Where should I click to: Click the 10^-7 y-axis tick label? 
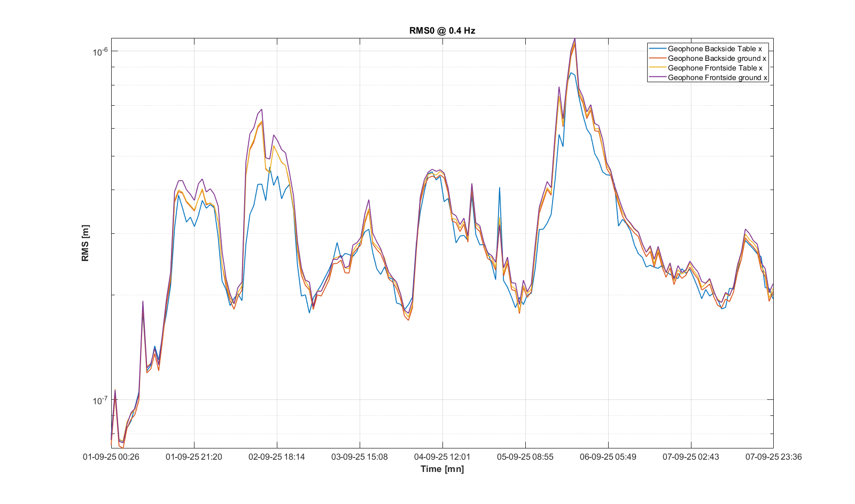coord(100,400)
